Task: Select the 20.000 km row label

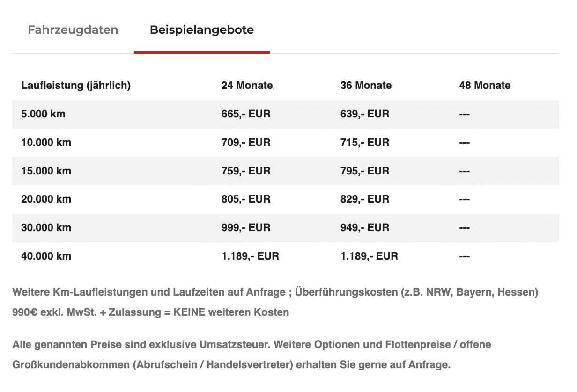Action: pos(46,199)
